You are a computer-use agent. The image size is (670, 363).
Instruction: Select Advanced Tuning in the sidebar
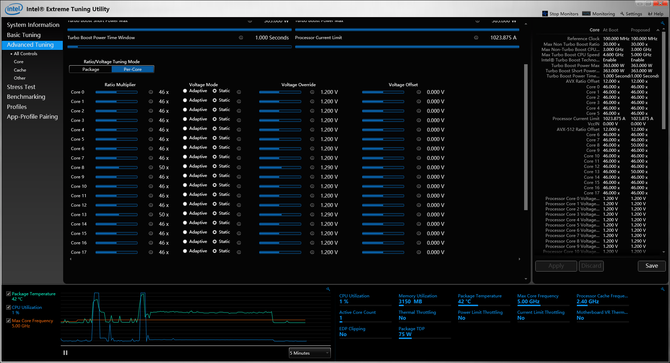pyautogui.click(x=32, y=45)
